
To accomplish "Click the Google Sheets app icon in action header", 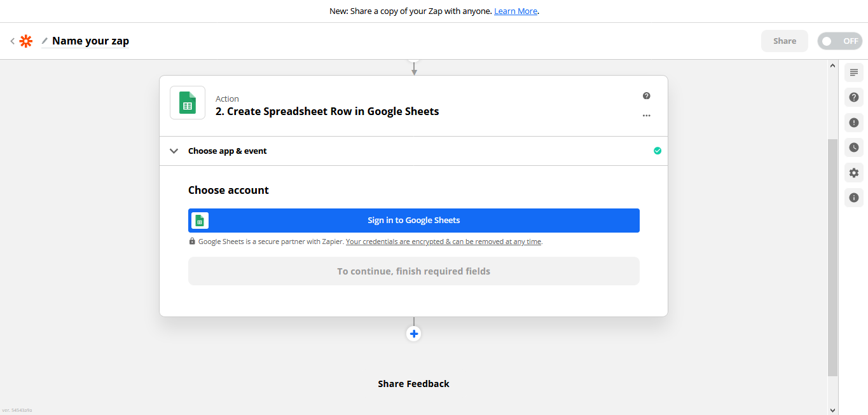I will (x=188, y=102).
